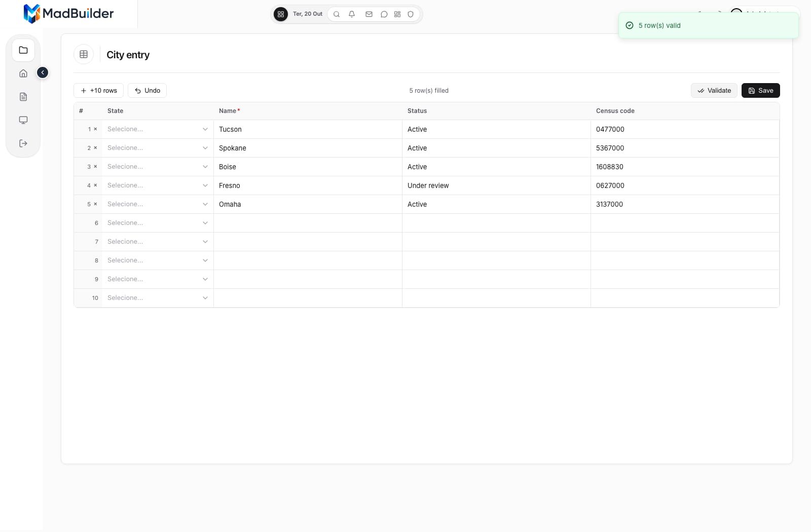Open the chat bubble icon
This screenshot has height=532, width=811.
[x=384, y=14]
